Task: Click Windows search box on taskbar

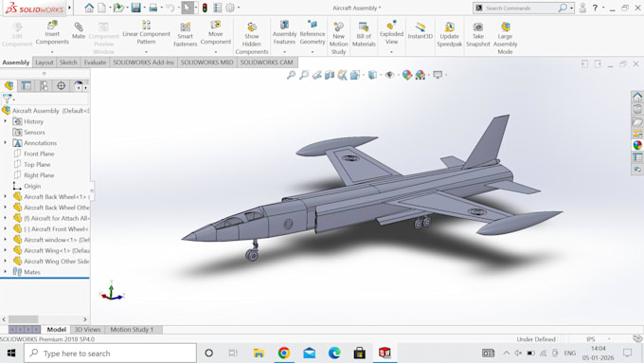Action: pyautogui.click(x=110, y=354)
